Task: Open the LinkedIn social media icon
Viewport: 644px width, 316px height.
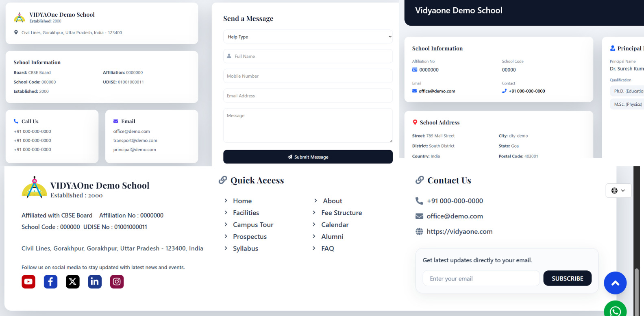Action: 95,281
